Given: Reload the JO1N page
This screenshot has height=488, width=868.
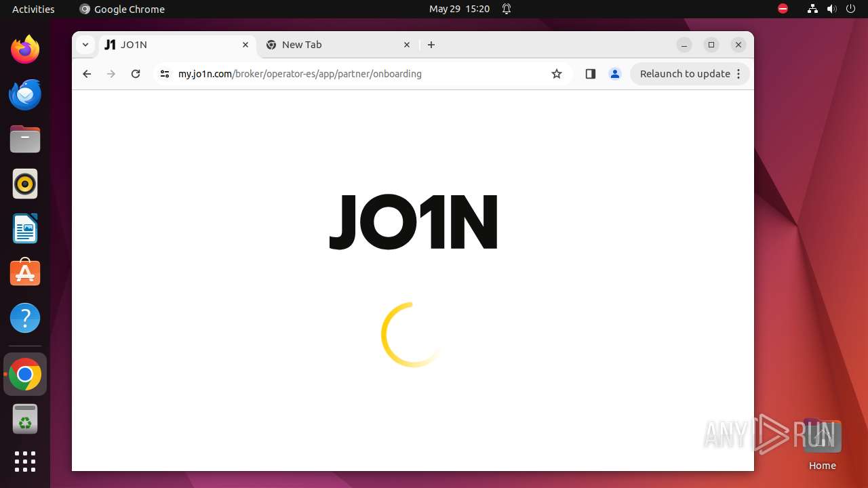Looking at the screenshot, I should [136, 74].
